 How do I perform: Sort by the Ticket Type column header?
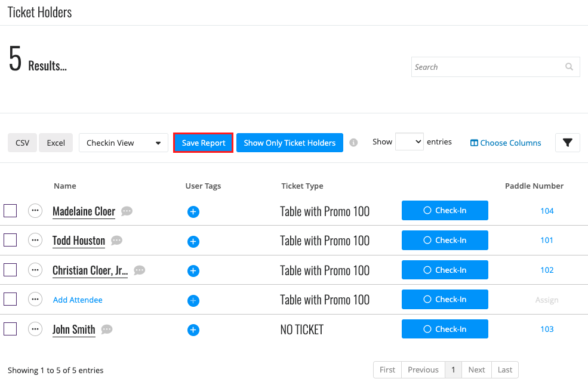tap(302, 186)
